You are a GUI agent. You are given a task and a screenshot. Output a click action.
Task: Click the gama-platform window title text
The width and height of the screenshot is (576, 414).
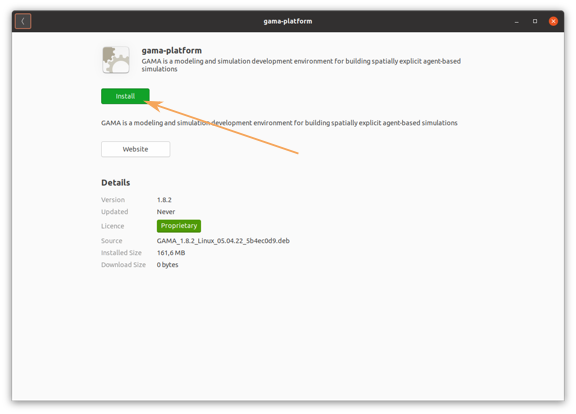[288, 21]
